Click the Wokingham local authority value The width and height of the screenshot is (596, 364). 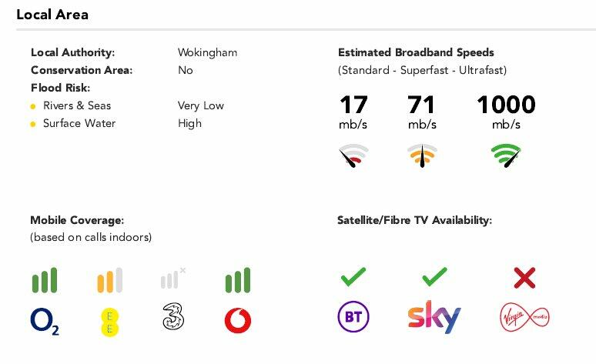pos(207,52)
